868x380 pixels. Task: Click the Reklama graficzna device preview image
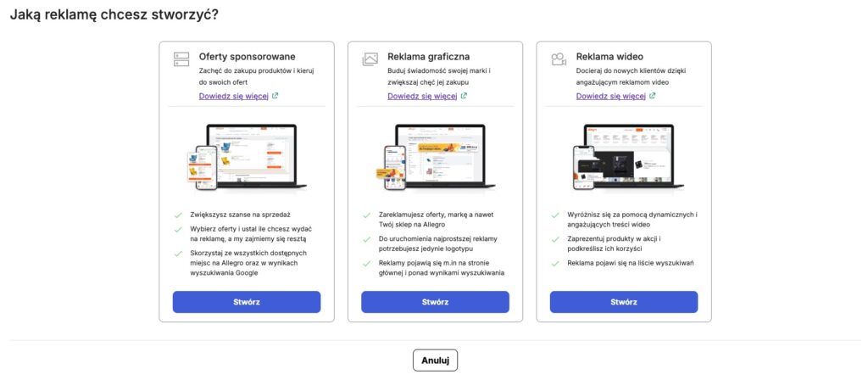point(435,157)
